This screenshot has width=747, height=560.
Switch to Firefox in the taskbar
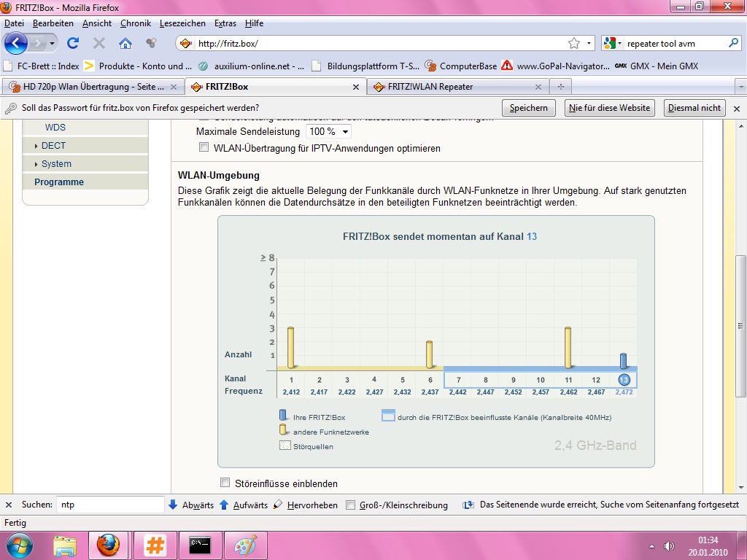pos(108,545)
